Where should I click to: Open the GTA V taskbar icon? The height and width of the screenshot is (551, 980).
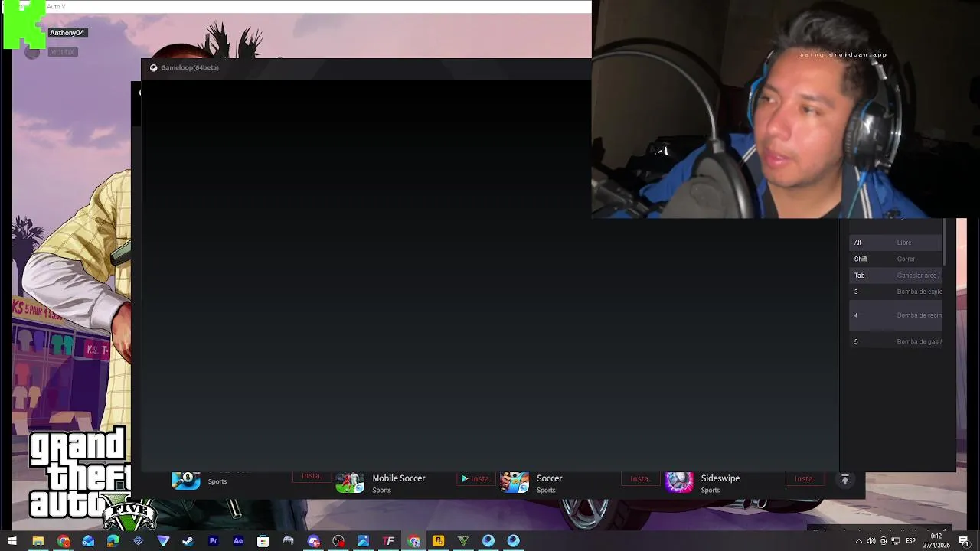click(x=463, y=541)
